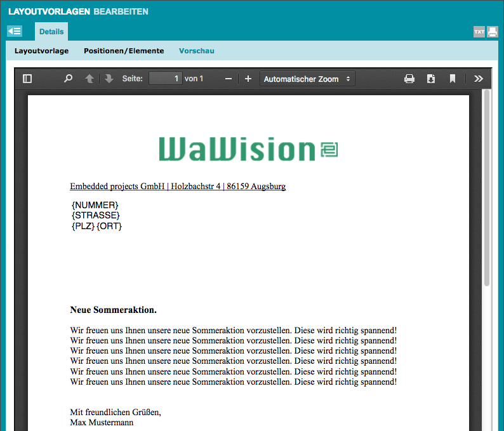Open the Positionen/Elemente section
504x431 pixels.
tap(124, 51)
